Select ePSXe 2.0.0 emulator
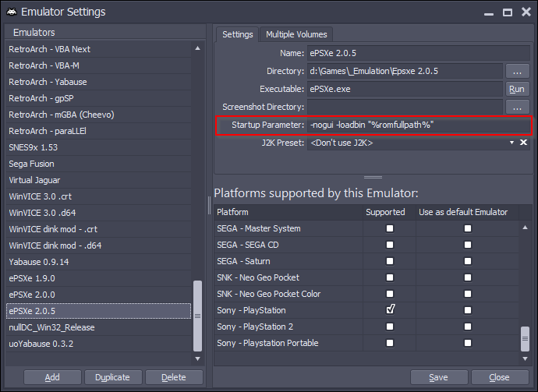Viewport: 538px width, 392px height. coord(98,295)
